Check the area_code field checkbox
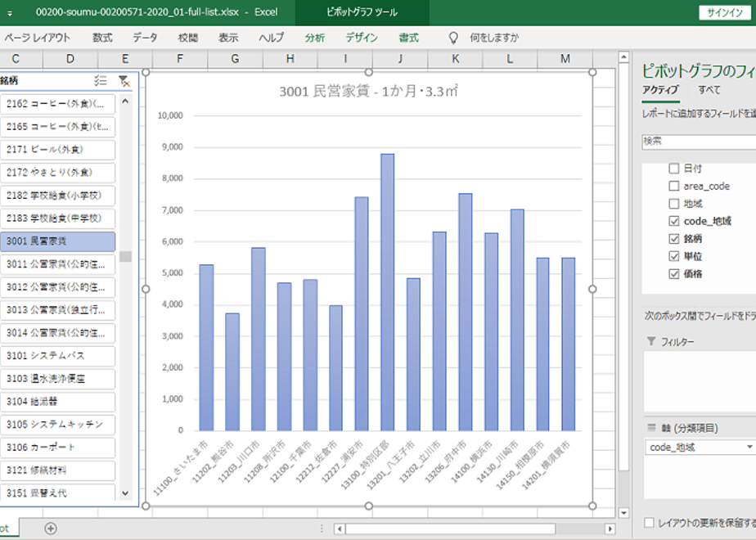 [674, 186]
